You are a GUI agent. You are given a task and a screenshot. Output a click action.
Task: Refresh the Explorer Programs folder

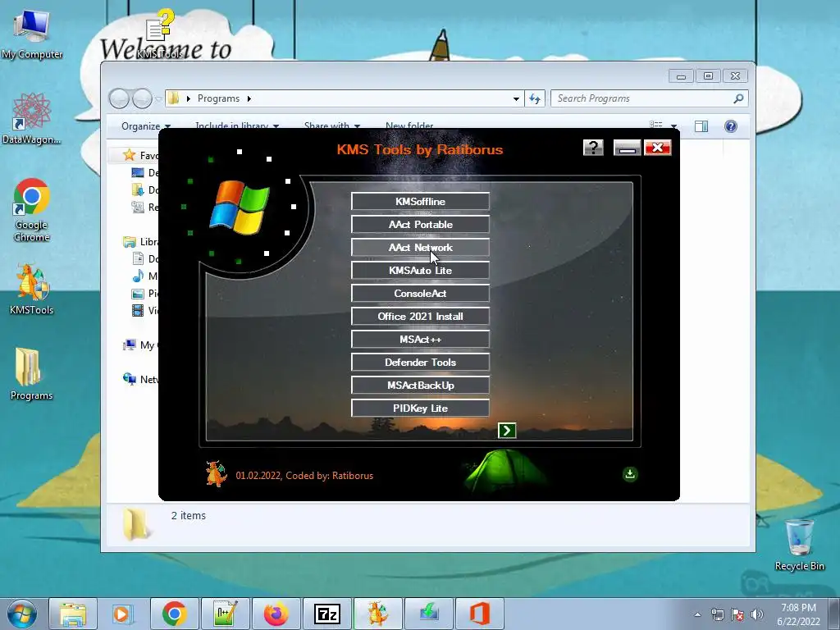[x=535, y=98]
